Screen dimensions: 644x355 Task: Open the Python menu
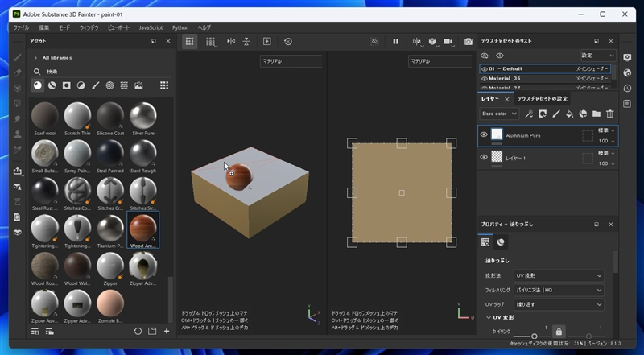(x=180, y=27)
